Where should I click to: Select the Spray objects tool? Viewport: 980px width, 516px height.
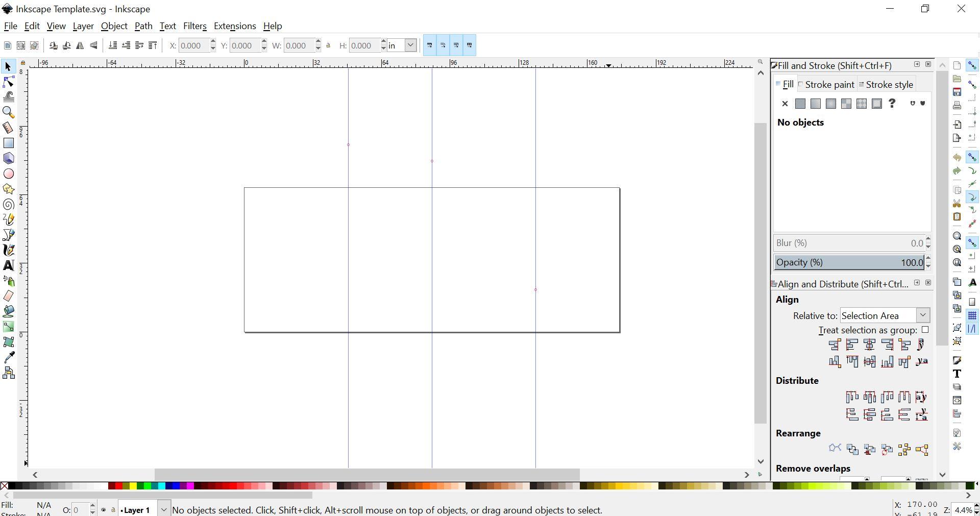point(9,281)
